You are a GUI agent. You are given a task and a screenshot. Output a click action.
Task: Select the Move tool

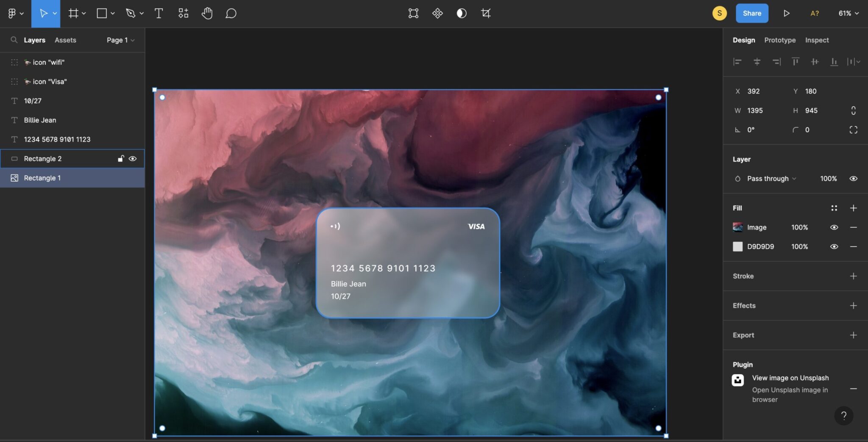coord(44,13)
